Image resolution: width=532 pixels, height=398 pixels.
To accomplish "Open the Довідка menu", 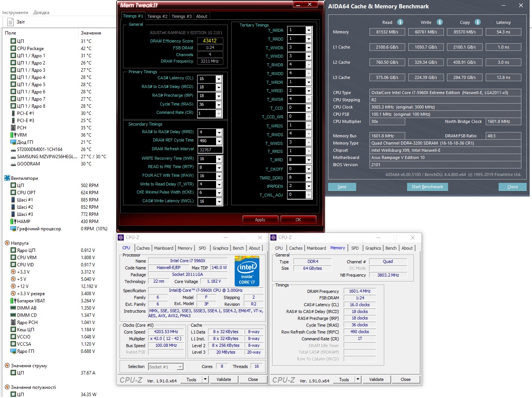I will [41, 13].
